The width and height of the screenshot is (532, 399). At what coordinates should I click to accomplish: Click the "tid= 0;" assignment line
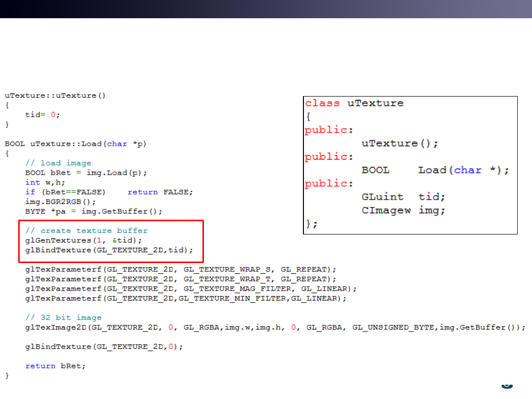[x=43, y=114]
